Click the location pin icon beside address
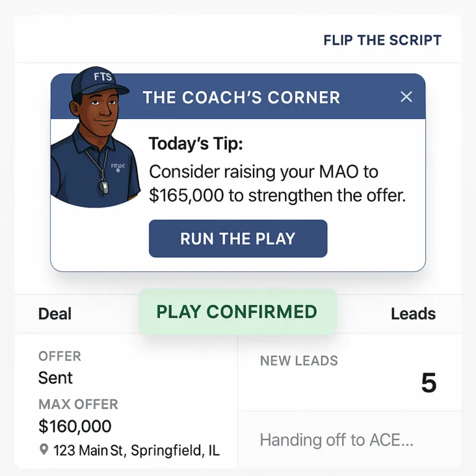 click(44, 449)
